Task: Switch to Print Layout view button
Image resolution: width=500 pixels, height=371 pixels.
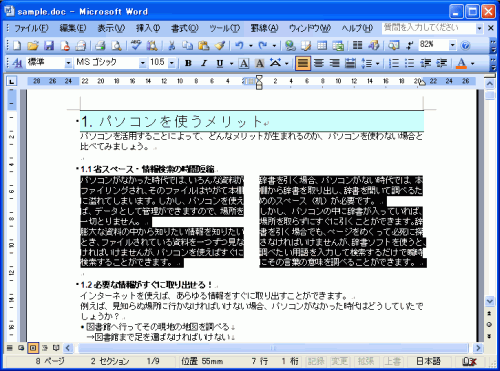Action: pos(33,348)
